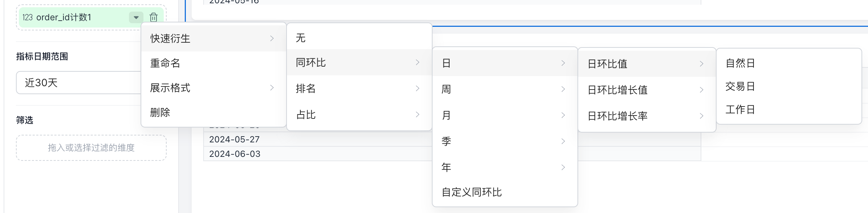Click the 拖入或选择过滤的维度 filter drop area
Viewport: 868px width, 213px height.
91,148
